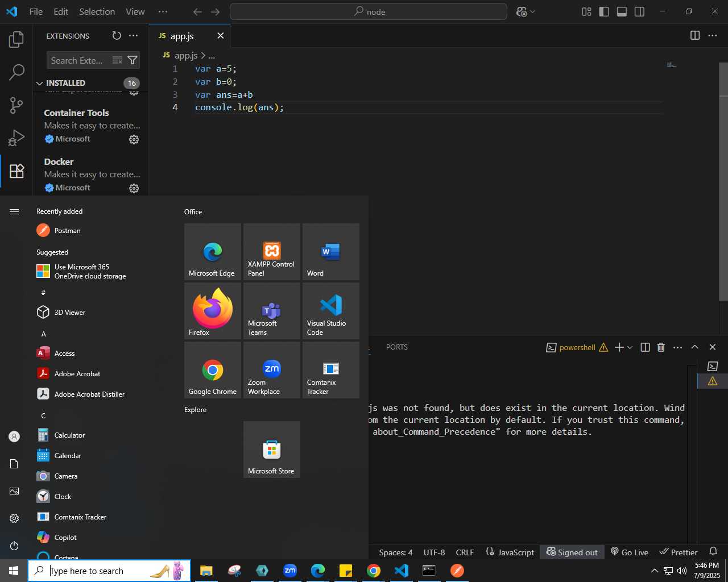Kill terminal with trash icon
728x582 pixels.
point(661,347)
